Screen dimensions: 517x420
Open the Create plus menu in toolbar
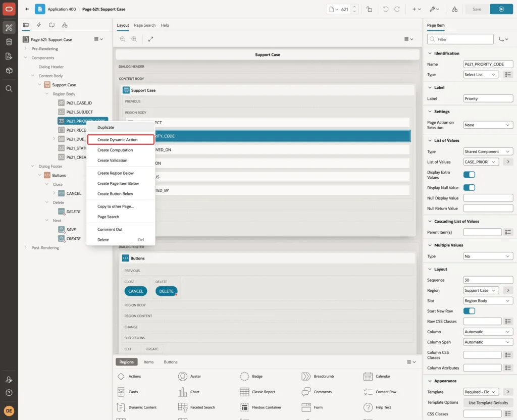tap(417, 9)
